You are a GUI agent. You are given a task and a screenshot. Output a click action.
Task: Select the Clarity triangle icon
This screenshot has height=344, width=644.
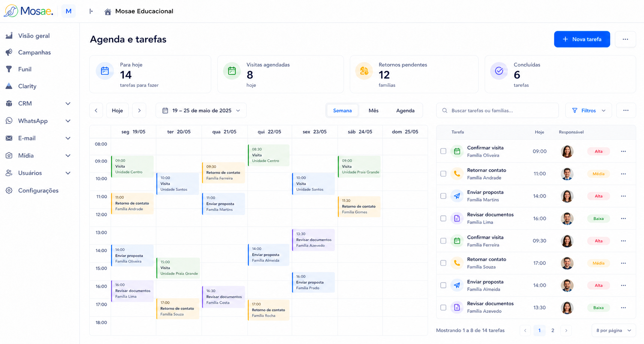coord(9,86)
